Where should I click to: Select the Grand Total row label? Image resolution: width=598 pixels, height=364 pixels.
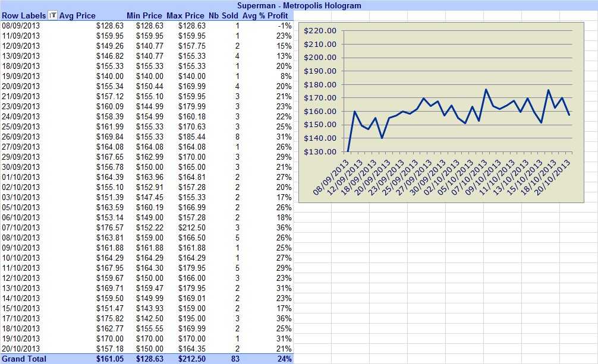24,359
